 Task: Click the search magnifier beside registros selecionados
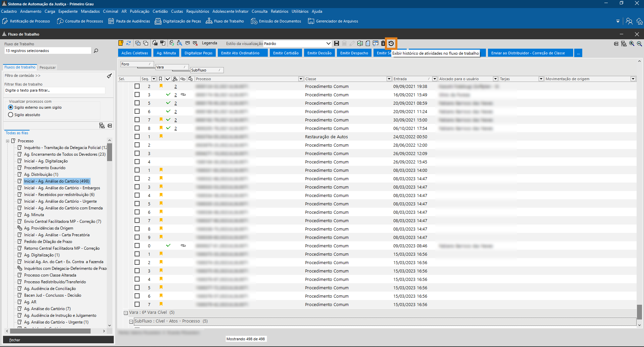[96, 51]
